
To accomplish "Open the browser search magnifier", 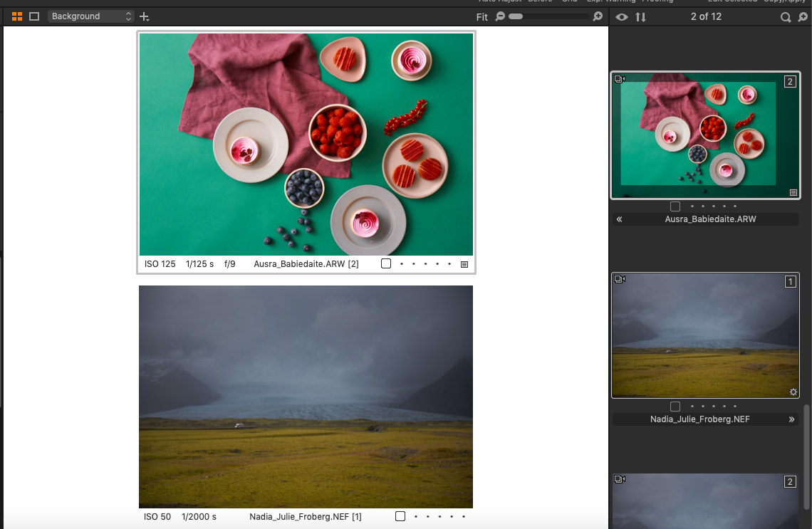I will [786, 17].
